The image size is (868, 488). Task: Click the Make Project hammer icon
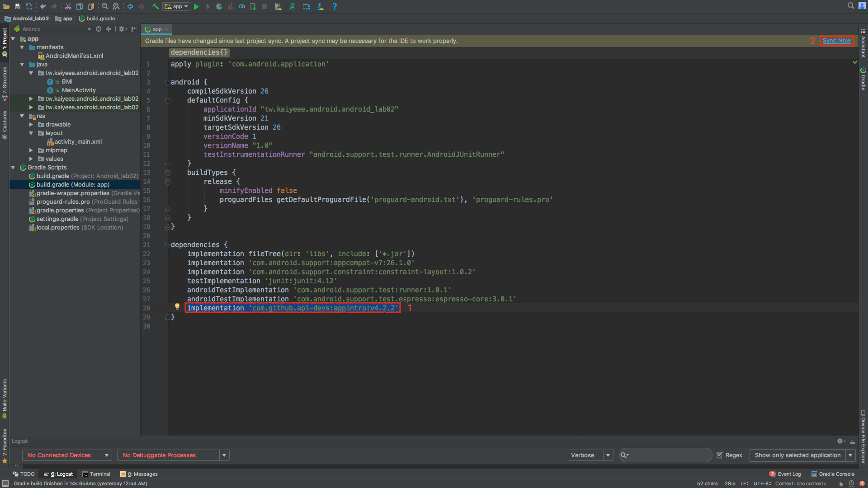tap(155, 6)
